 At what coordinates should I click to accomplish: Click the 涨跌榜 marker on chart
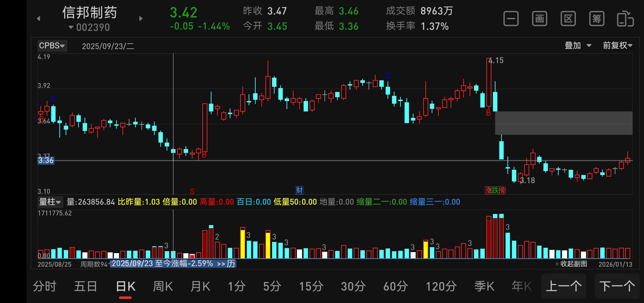click(x=495, y=190)
